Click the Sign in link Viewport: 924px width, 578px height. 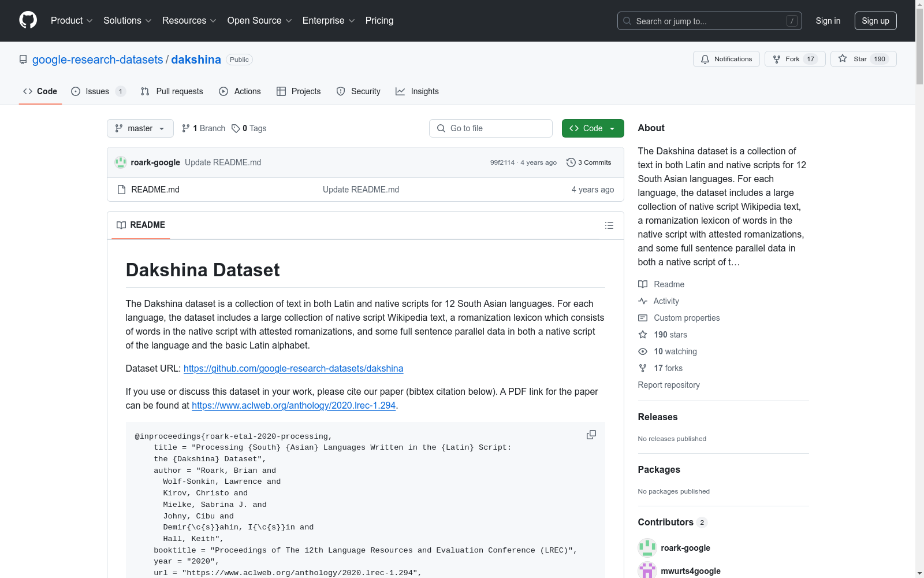pyautogui.click(x=828, y=21)
